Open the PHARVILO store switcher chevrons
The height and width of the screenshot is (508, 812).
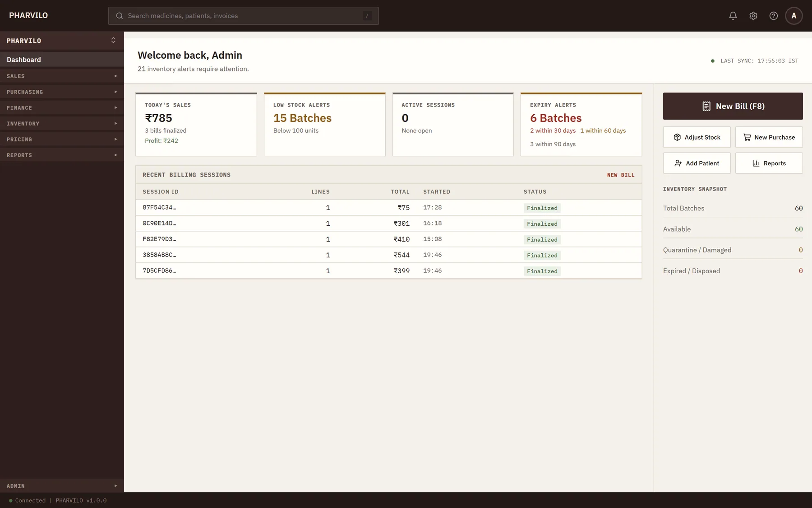point(113,41)
